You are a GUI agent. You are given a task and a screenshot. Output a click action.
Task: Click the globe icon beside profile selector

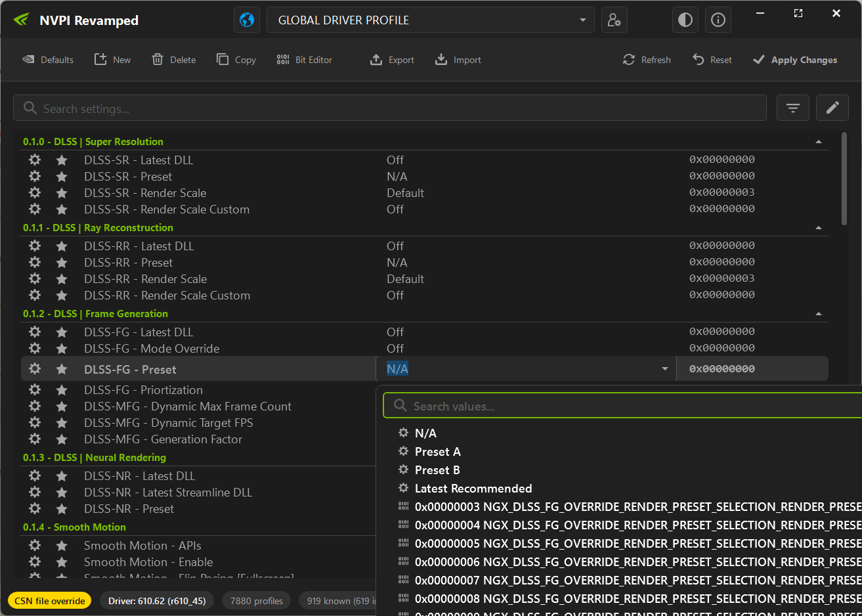[247, 20]
